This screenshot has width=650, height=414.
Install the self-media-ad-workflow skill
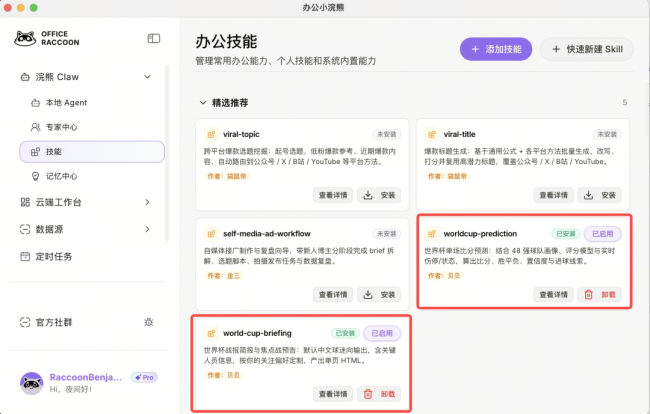tap(379, 295)
